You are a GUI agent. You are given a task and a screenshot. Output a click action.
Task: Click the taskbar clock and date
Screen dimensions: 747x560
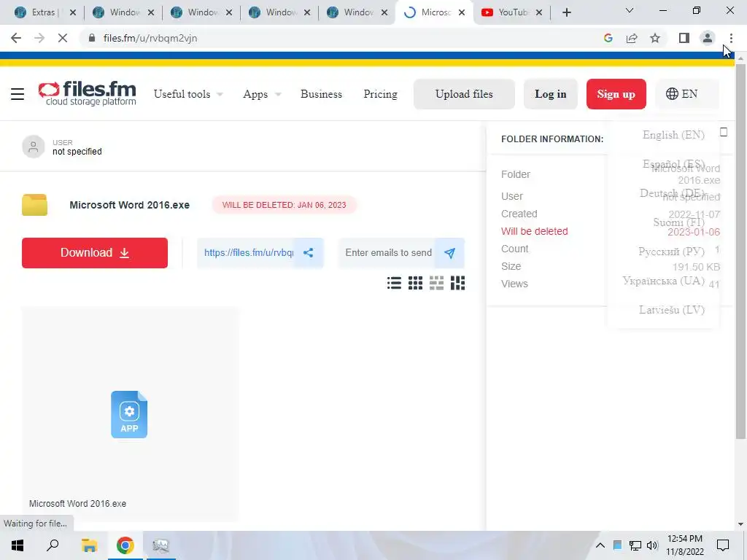coord(684,545)
